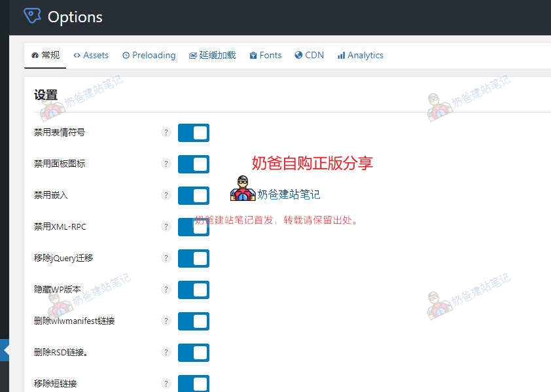
Task: Switch the 禁用嵌入 toggle off
Action: [x=193, y=196]
